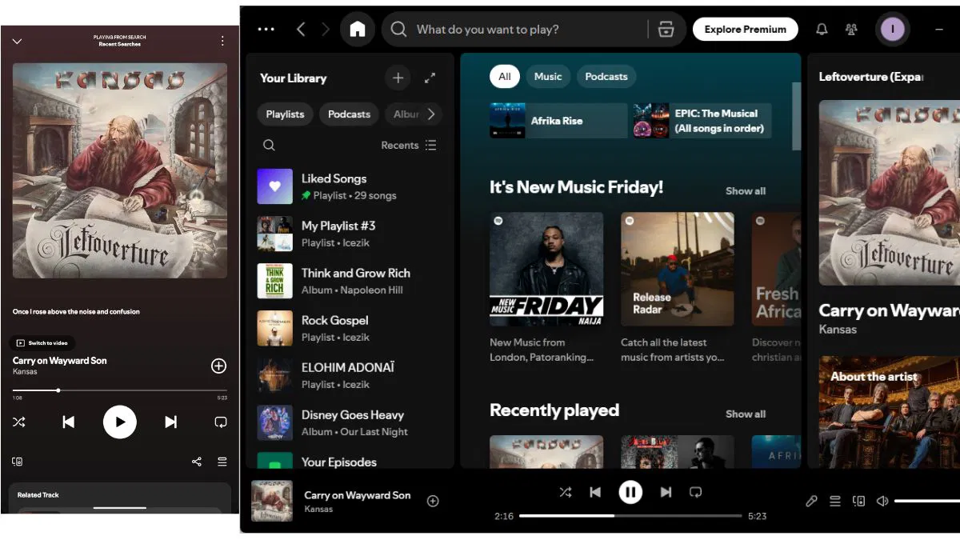The width and height of the screenshot is (960, 560).
Task: Select the Podcasts filter in Your Library
Action: click(348, 114)
